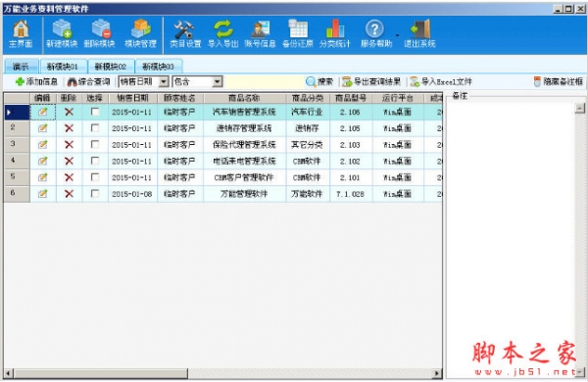Select the cell 万能管理软件

[244, 194]
